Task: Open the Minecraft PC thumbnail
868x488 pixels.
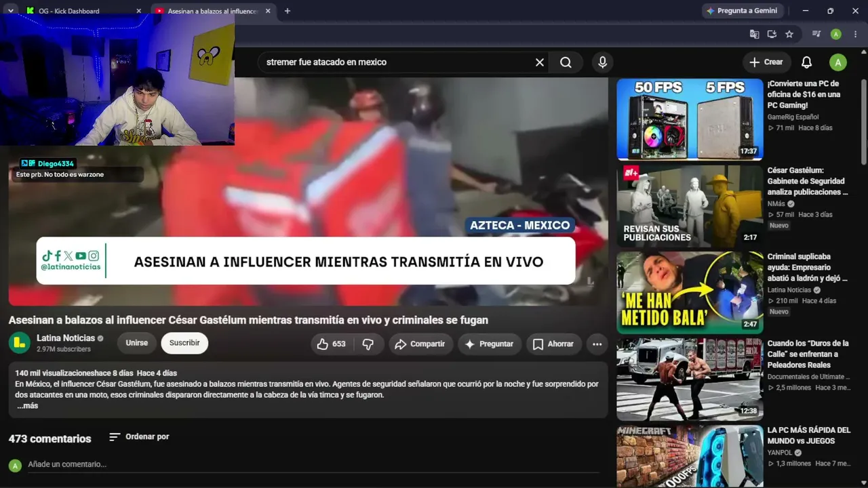Action: pyautogui.click(x=690, y=456)
